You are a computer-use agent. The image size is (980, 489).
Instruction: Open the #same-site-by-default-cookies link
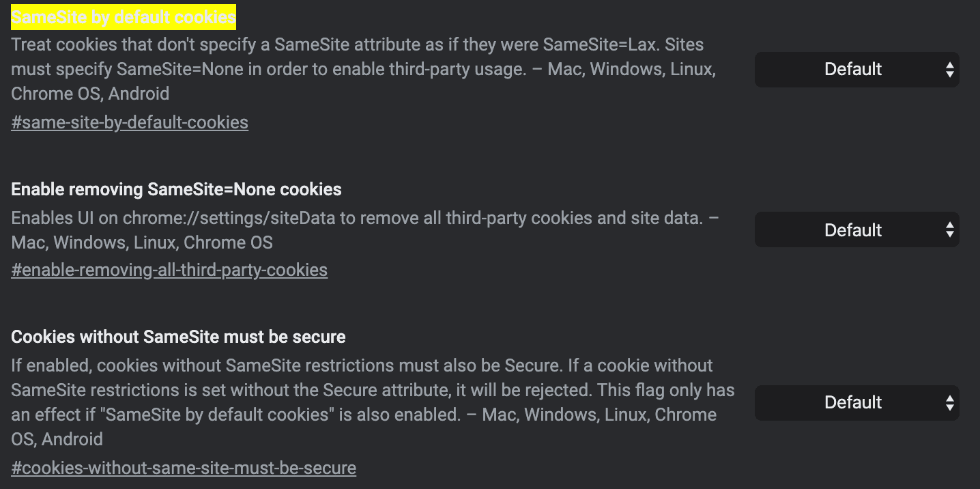coord(129,122)
